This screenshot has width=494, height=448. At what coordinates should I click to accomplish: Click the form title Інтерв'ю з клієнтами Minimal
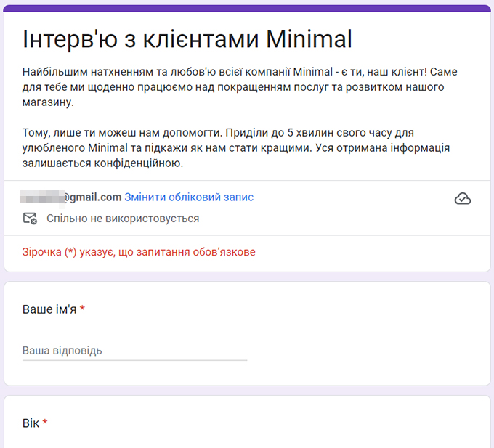coord(187,39)
